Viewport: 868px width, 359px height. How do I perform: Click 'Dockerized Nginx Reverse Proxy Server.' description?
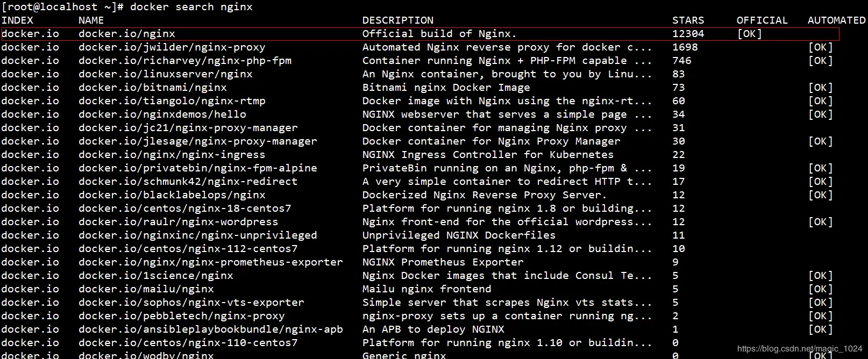pos(485,195)
